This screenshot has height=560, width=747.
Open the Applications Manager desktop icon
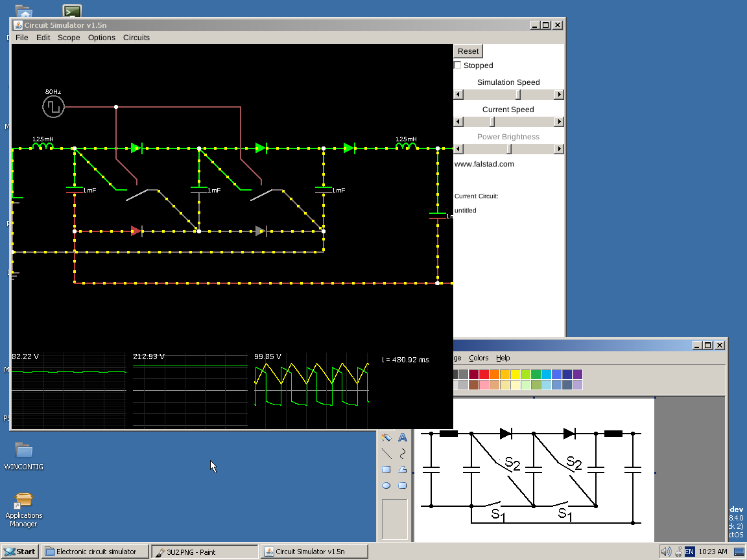click(24, 510)
